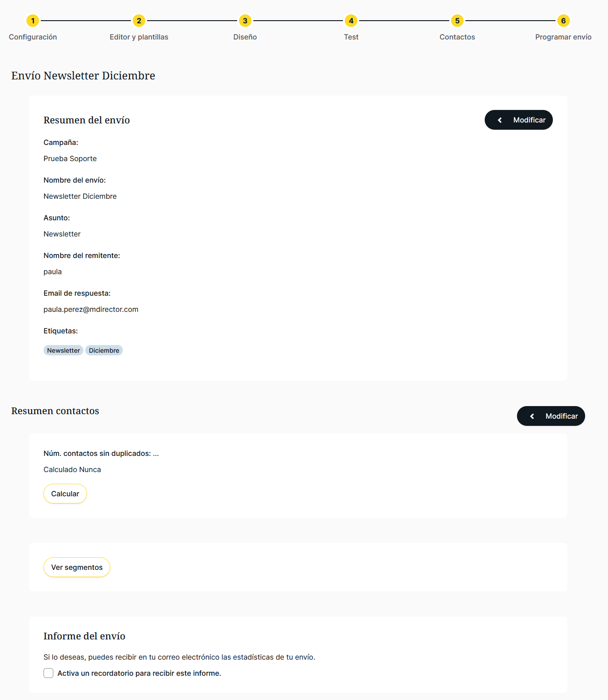The width and height of the screenshot is (608, 700).
Task: Click the Diciembre tag
Action: pyautogui.click(x=104, y=350)
